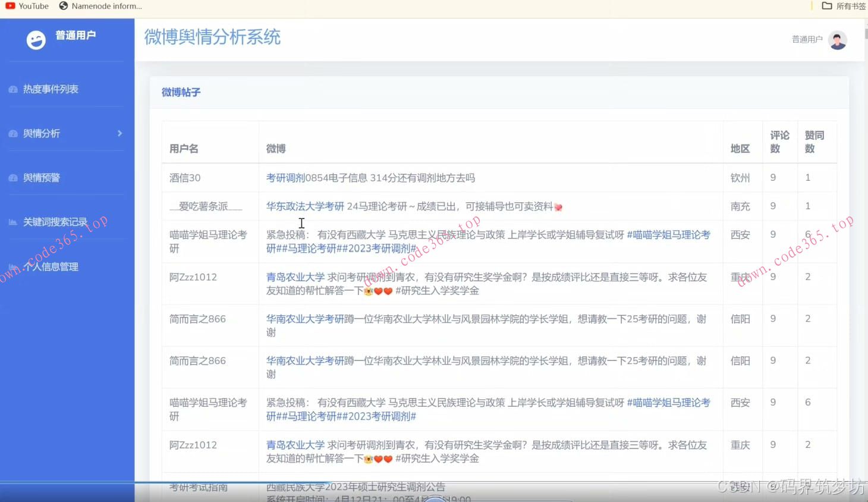Image resolution: width=868 pixels, height=502 pixels.
Task: Click the 舆情分析 chart icon
Action: click(13, 133)
